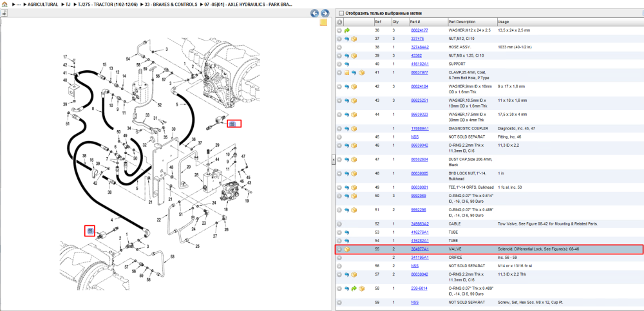Screen dimensions: 644x311
Task: Add CABLE 349863A2 using its gray plus icon
Action: coord(339,224)
